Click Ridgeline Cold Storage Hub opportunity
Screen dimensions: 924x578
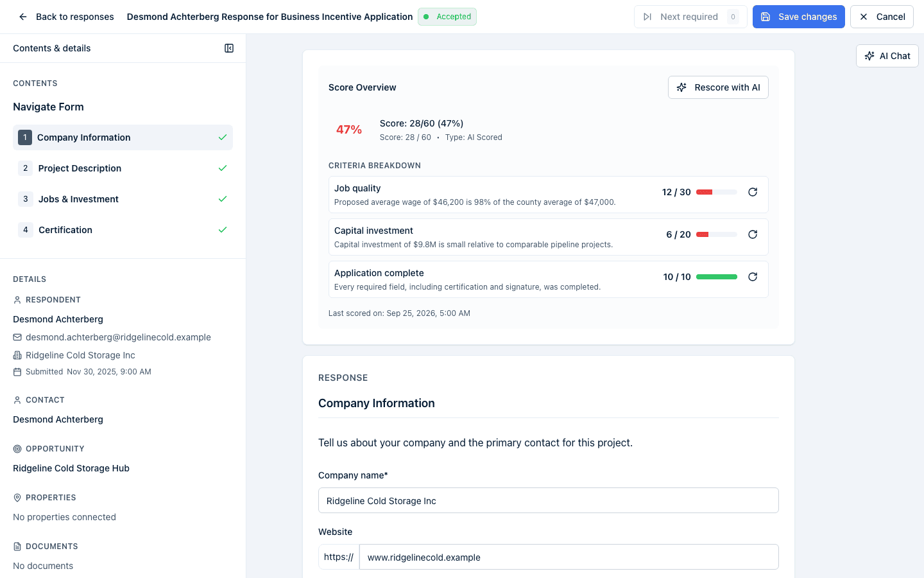click(x=71, y=468)
